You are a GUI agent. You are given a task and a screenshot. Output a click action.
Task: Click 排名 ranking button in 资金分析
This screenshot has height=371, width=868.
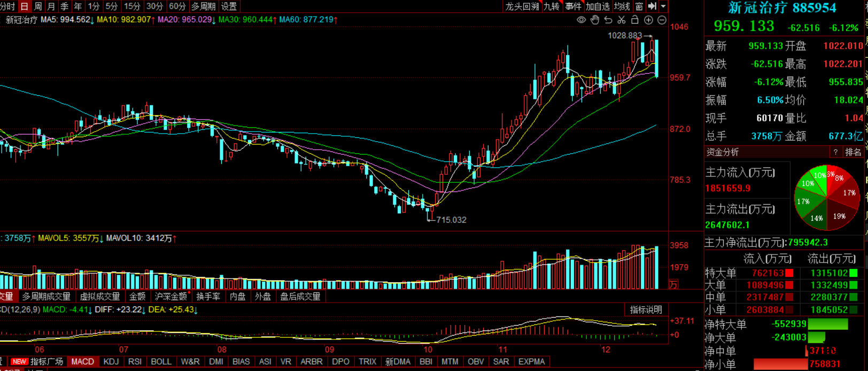(853, 152)
